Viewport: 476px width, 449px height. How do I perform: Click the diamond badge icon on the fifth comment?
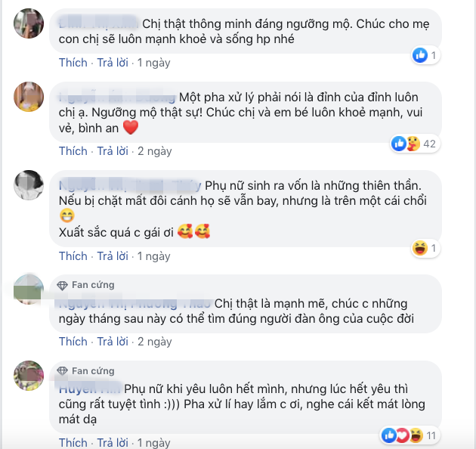(62, 371)
